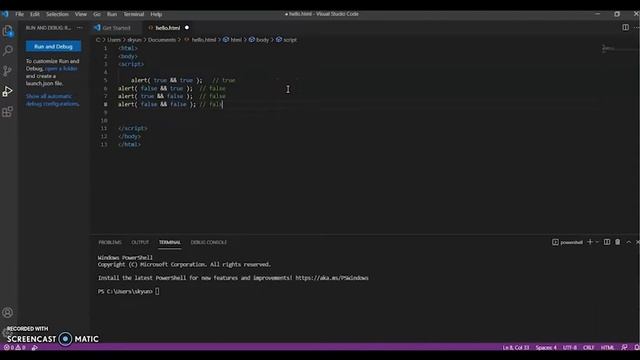Click Ln 8, Col 33 in status bar
Screen dimensions: 640x360
(516, 347)
